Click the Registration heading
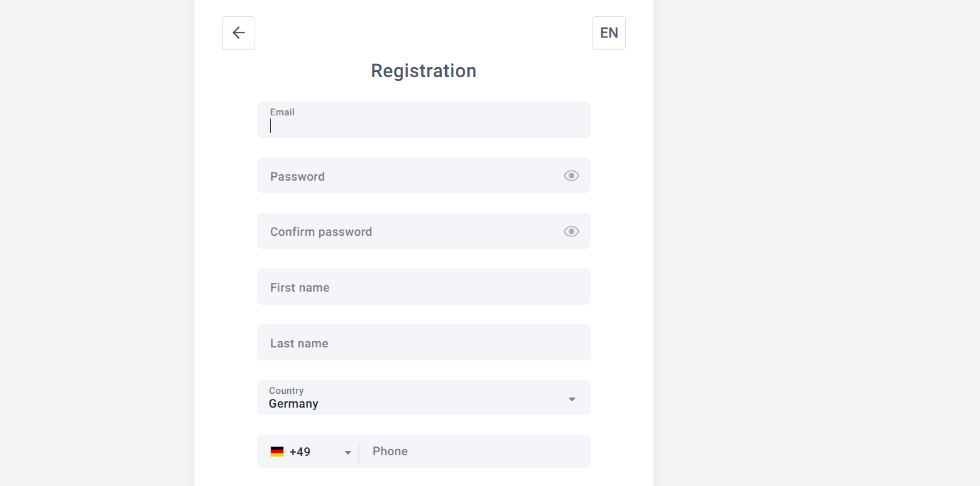 (423, 71)
